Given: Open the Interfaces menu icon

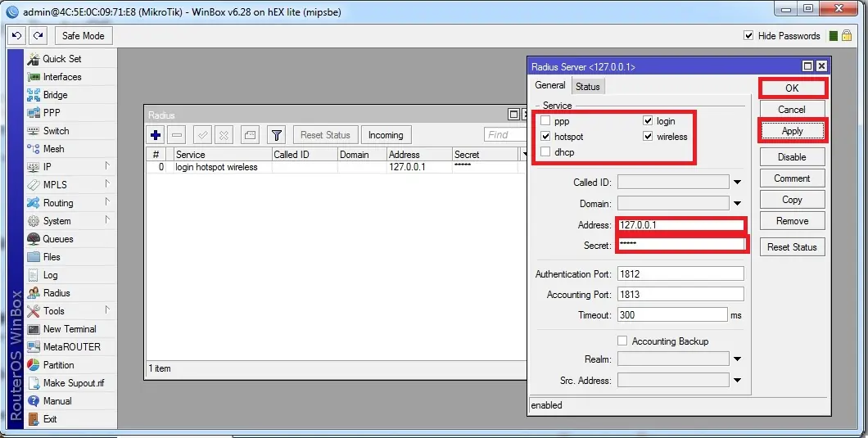Looking at the screenshot, I should pyautogui.click(x=34, y=77).
